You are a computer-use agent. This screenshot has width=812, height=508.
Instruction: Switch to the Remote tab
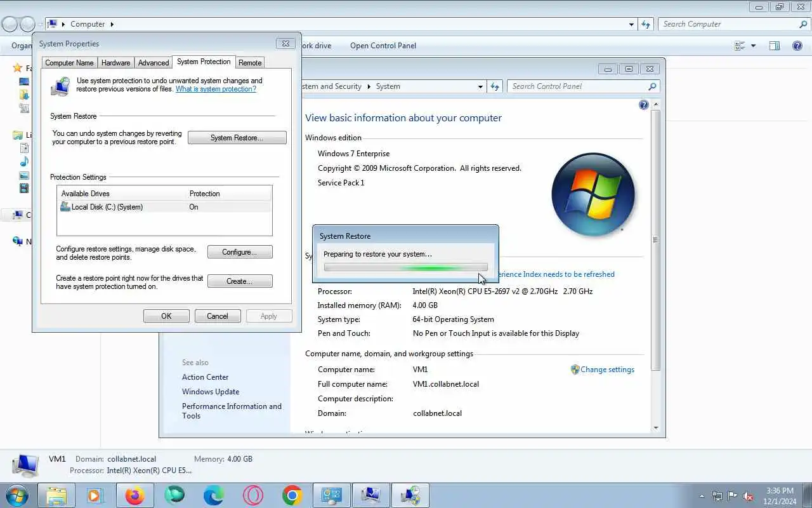250,63
